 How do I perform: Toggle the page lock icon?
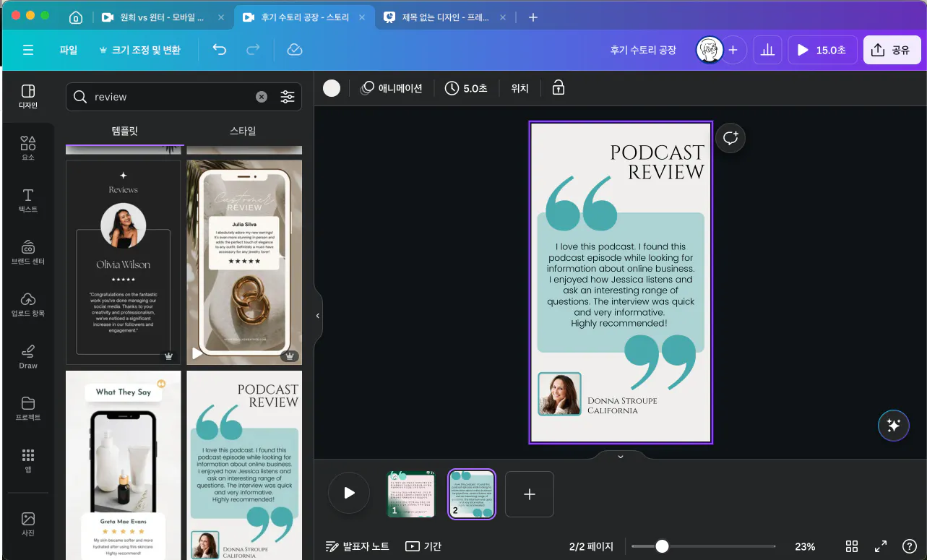coord(558,88)
